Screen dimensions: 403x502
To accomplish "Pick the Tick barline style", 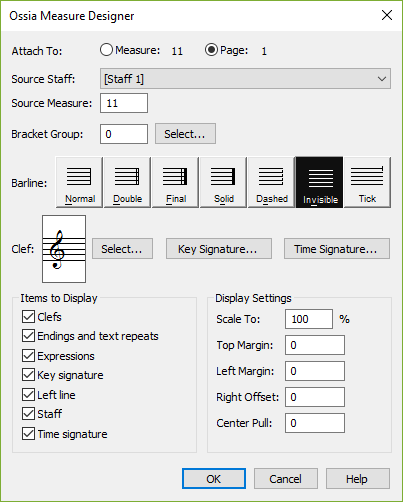I will pos(367,182).
